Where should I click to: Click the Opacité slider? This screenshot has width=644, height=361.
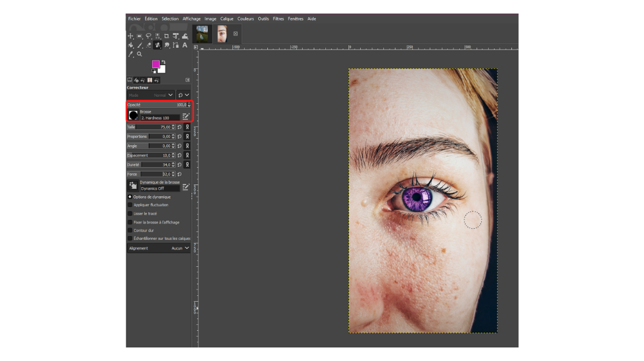tap(159, 104)
